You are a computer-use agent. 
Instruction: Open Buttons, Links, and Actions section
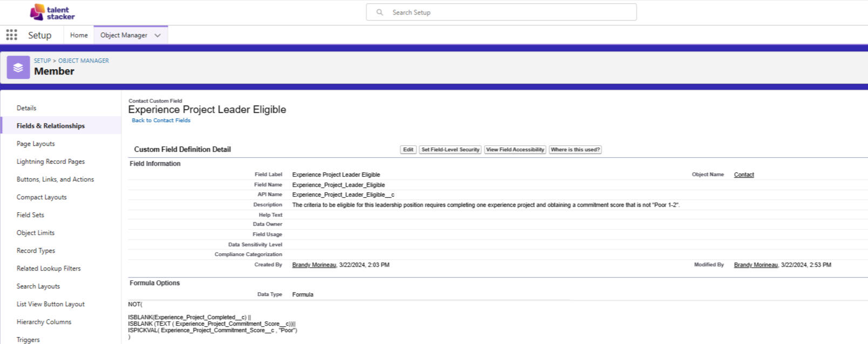(55, 179)
